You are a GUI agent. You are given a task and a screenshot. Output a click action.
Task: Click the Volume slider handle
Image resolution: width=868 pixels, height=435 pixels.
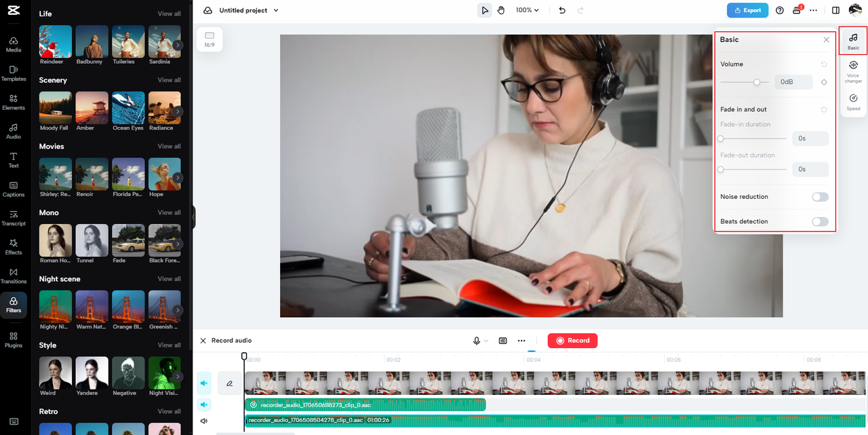(757, 82)
